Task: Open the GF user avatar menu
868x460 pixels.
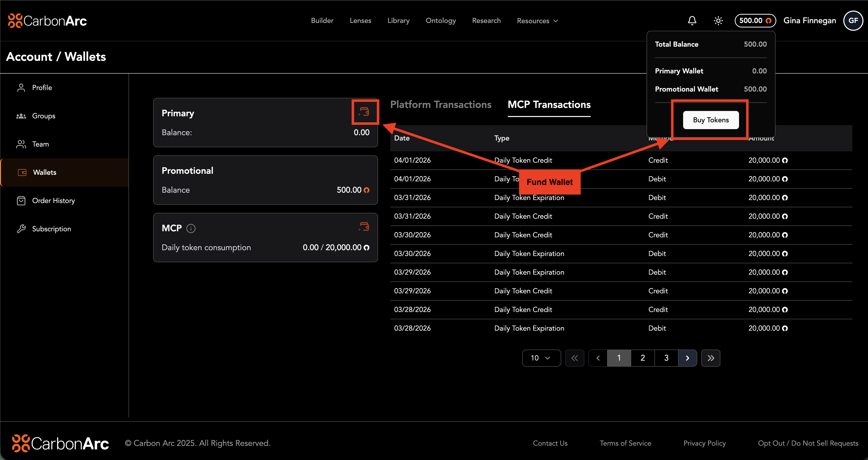Action: [x=853, y=21]
